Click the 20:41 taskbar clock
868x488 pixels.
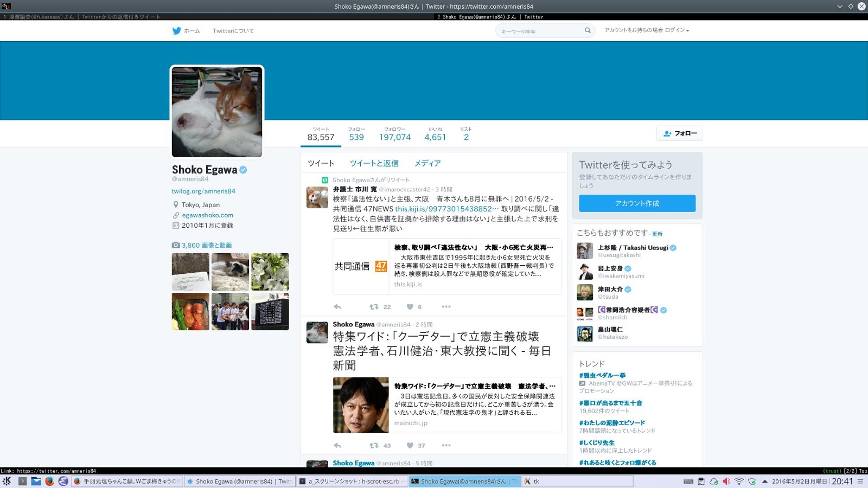tap(842, 481)
